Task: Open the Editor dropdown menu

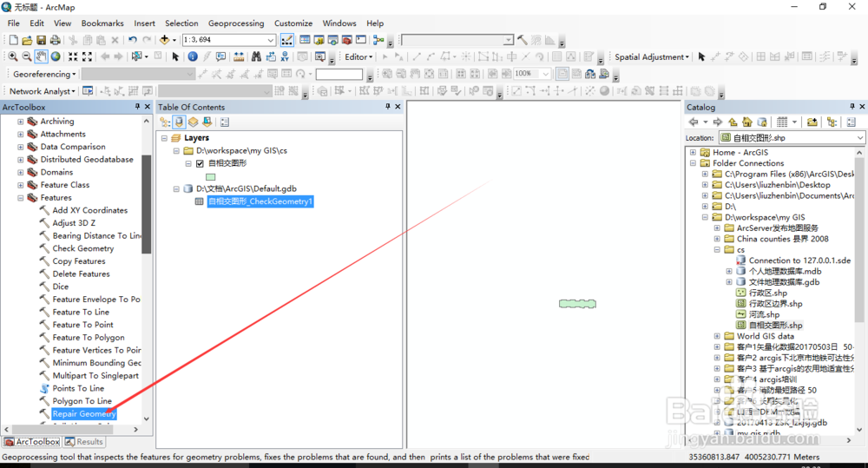Action: tap(358, 57)
